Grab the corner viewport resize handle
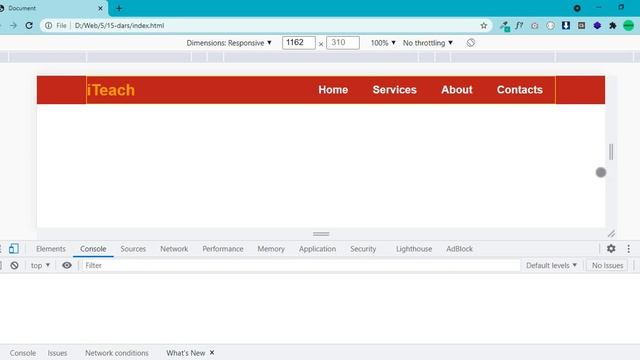 pyautogui.click(x=611, y=234)
